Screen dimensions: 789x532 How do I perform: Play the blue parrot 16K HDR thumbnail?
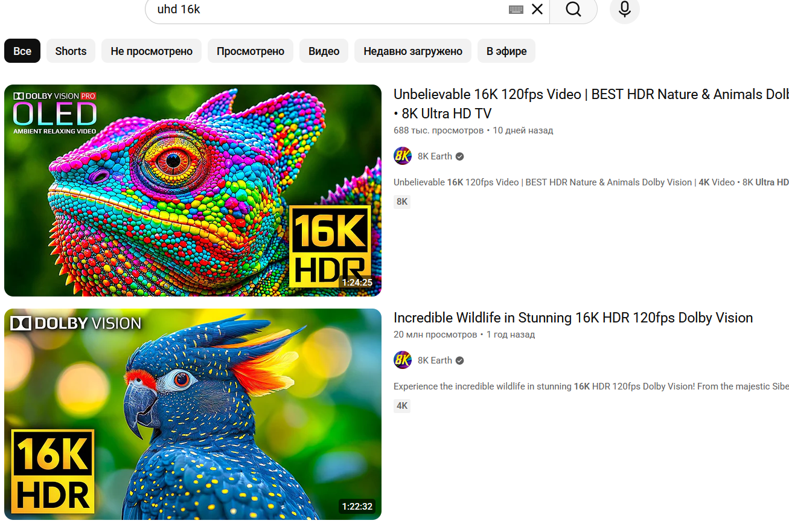point(193,414)
